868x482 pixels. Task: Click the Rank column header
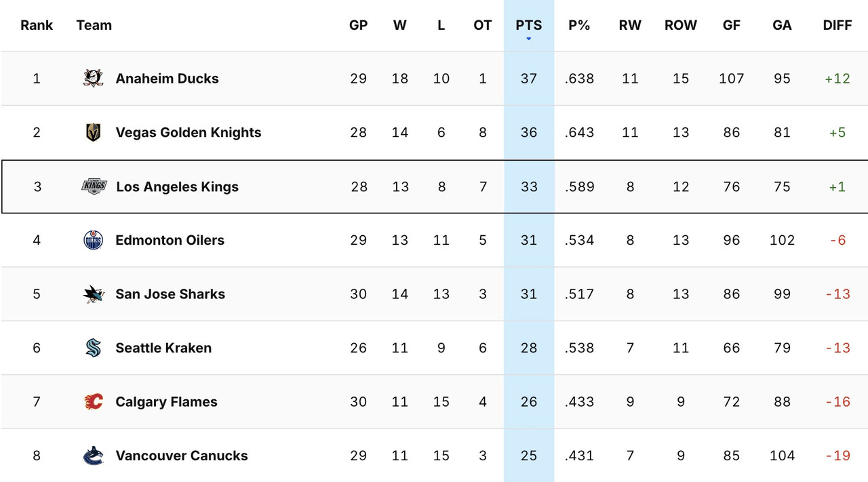(37, 25)
